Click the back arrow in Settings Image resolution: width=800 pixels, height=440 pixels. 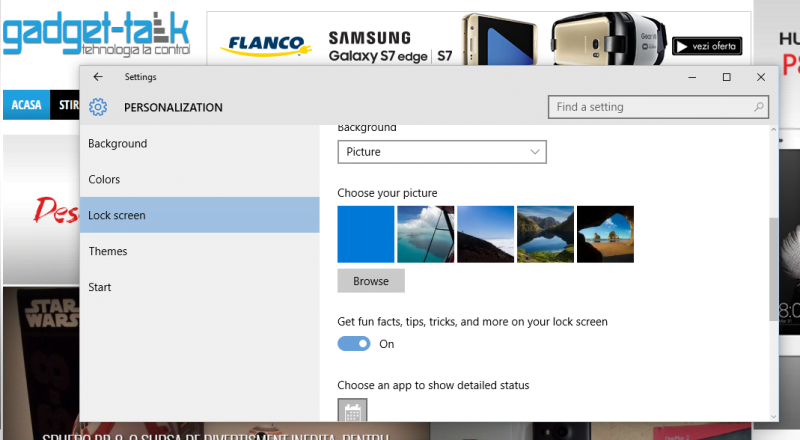coord(98,77)
